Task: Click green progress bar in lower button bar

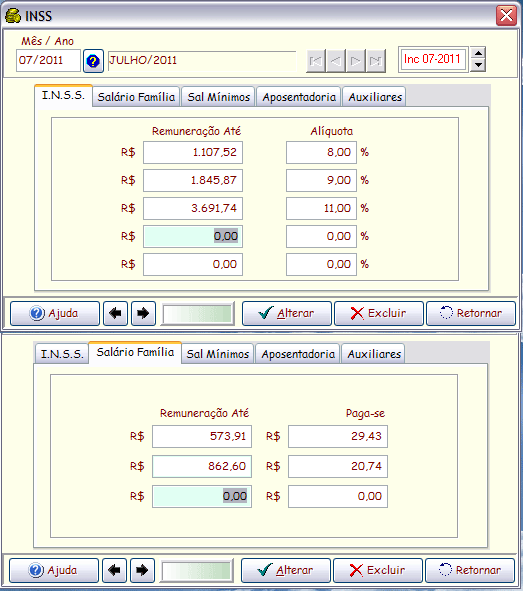Action: (197, 571)
